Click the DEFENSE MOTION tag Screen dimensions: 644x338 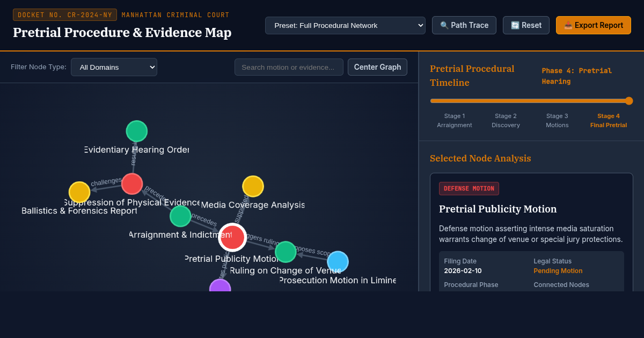(x=469, y=188)
